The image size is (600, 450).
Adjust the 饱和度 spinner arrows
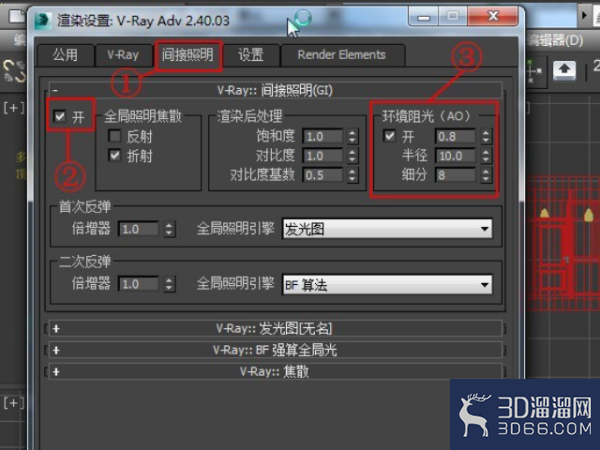pyautogui.click(x=352, y=137)
